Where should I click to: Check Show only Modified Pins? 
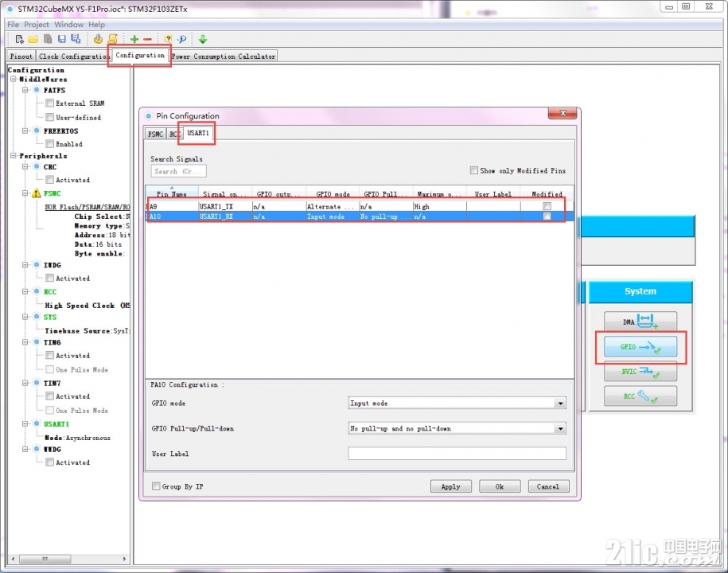(x=473, y=170)
